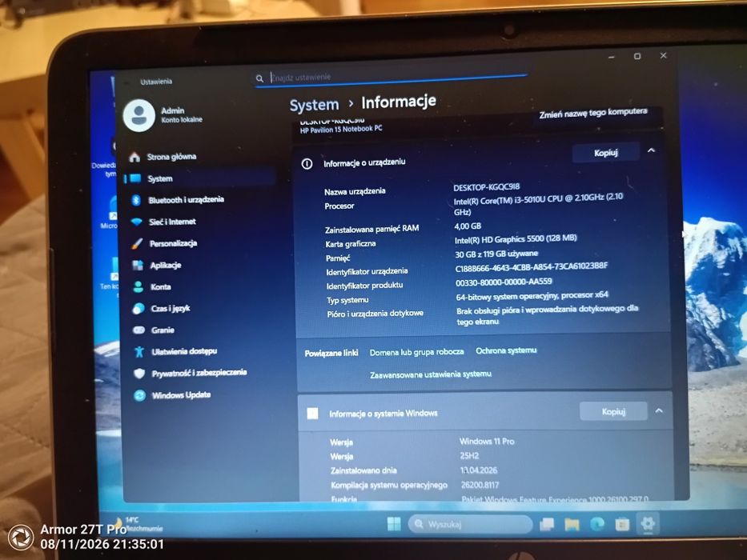Viewport: 747px width, 560px height.
Task: Copy Windows info with the lower Kopiuj button
Action: pyautogui.click(x=613, y=411)
